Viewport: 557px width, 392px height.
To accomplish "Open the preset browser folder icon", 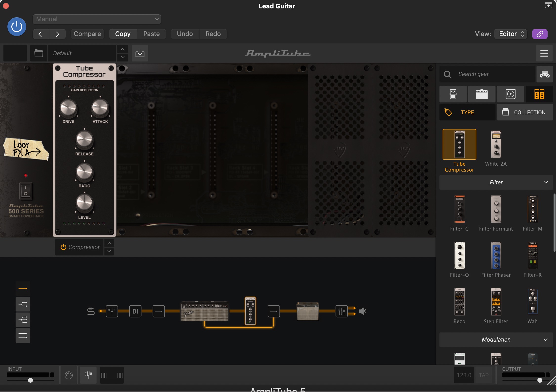I will pyautogui.click(x=39, y=53).
